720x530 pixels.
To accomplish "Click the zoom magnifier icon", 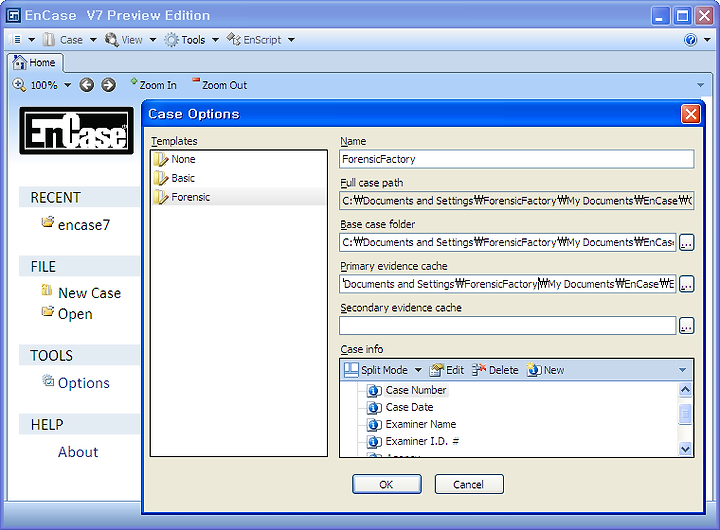I will (x=19, y=85).
